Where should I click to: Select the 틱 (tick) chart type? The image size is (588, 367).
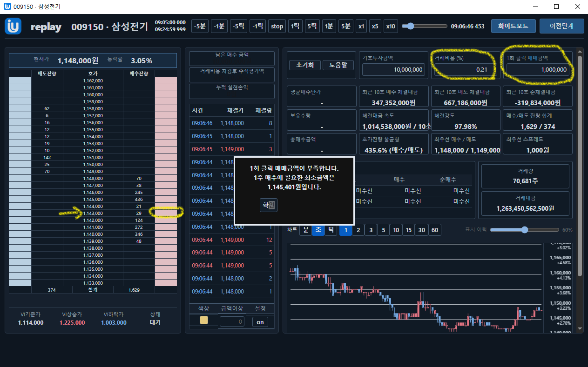(x=331, y=230)
